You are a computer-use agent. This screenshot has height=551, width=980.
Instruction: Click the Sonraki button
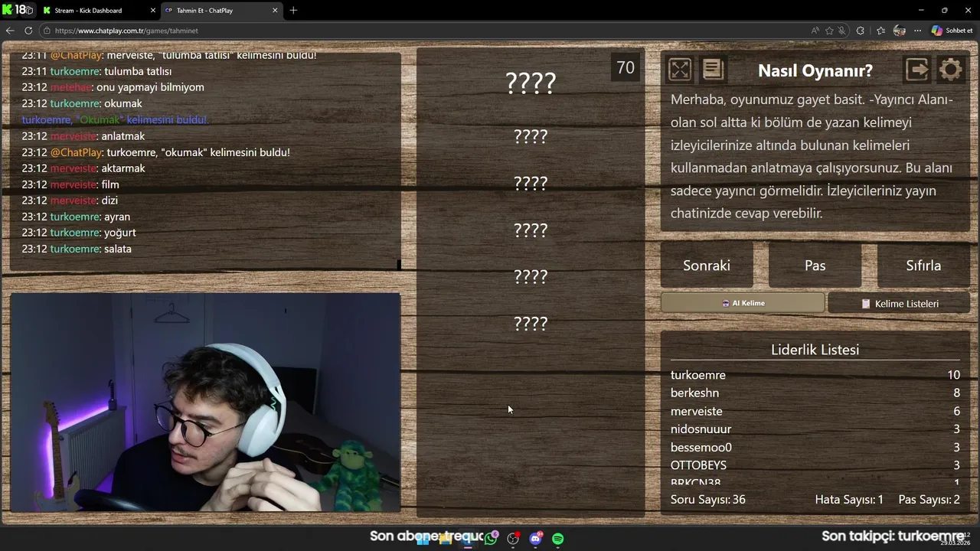pos(707,266)
